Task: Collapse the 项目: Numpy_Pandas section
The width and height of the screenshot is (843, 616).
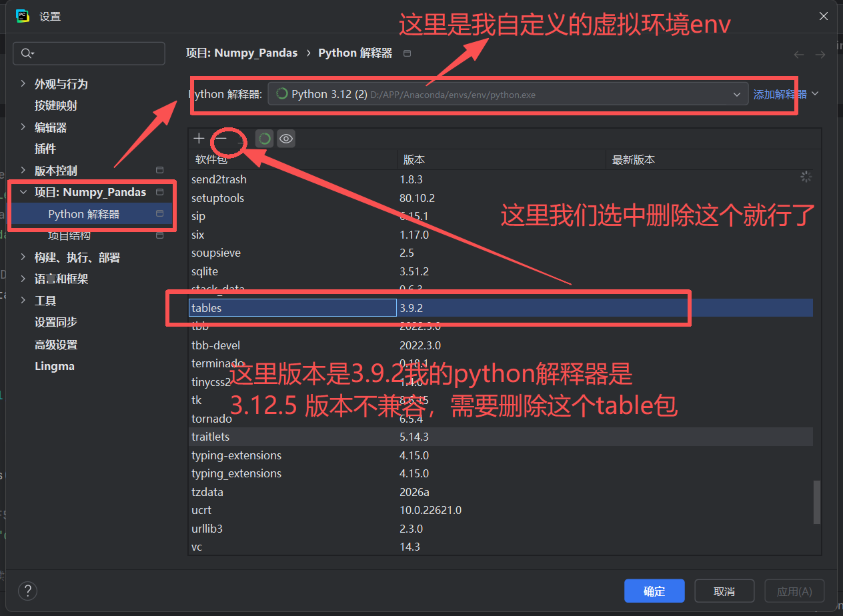Action: coord(23,192)
